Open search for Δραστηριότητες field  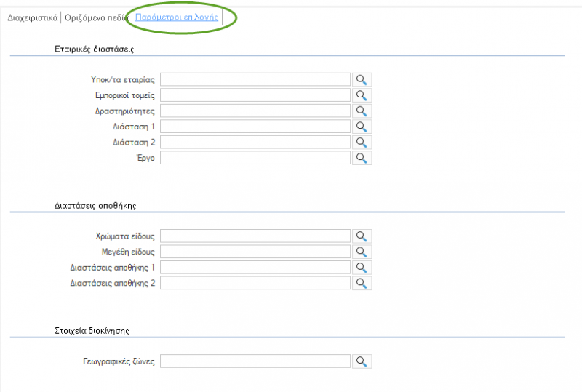pyautogui.click(x=362, y=111)
